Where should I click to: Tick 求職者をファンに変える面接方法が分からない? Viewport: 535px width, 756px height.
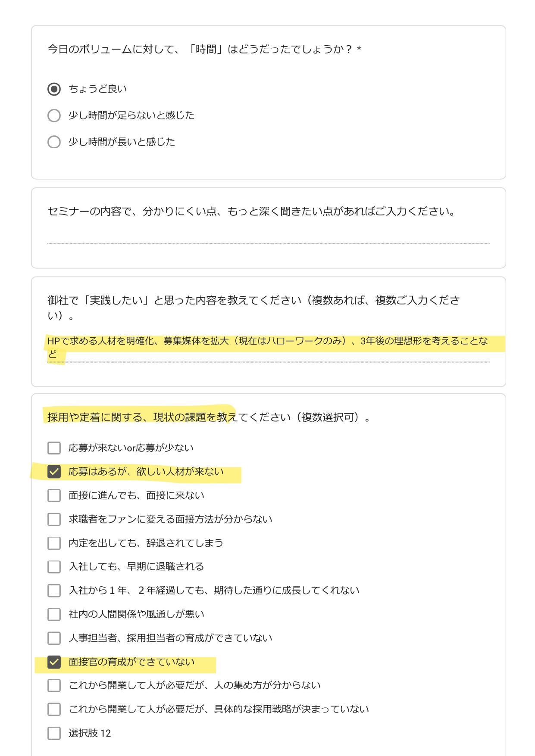pyautogui.click(x=54, y=519)
